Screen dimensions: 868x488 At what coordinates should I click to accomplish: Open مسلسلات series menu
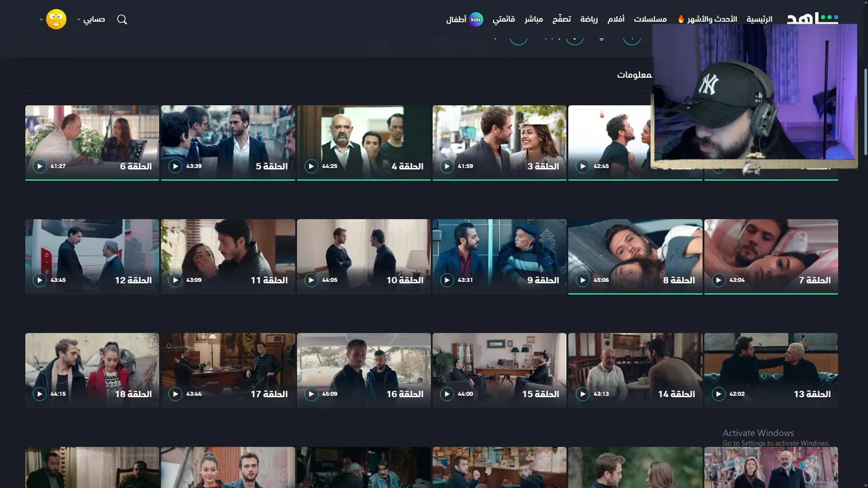point(650,19)
